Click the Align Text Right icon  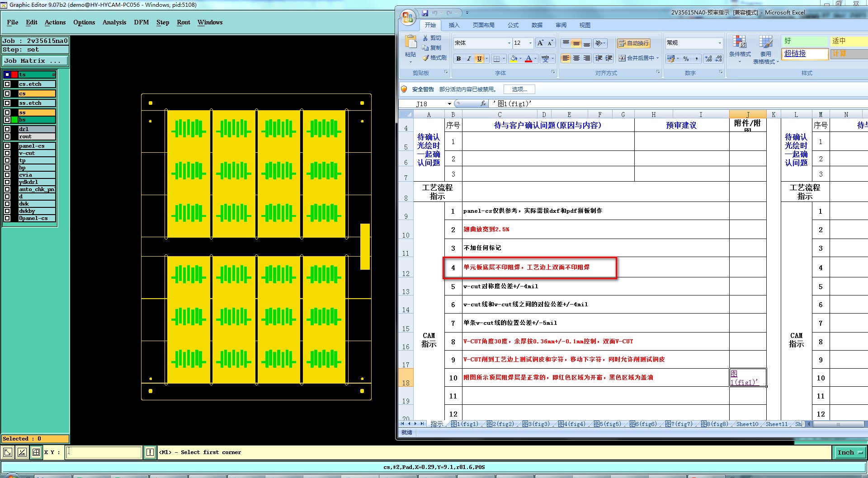tap(587, 58)
